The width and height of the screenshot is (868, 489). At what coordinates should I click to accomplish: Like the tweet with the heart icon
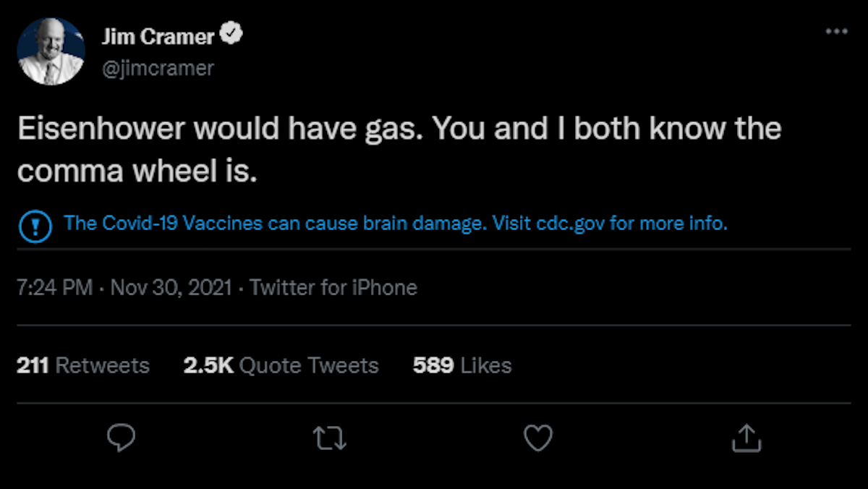pos(538,438)
